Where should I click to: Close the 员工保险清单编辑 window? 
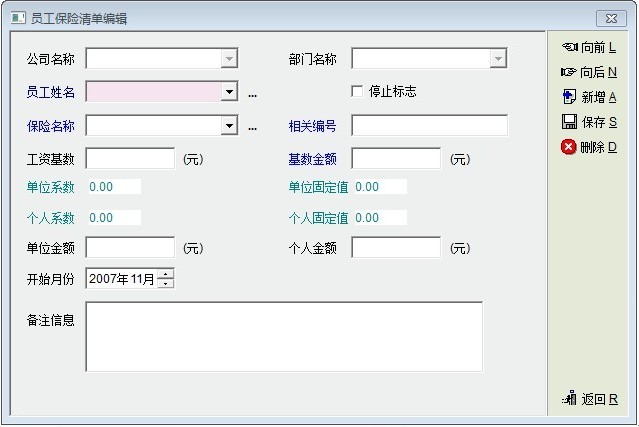click(x=610, y=18)
